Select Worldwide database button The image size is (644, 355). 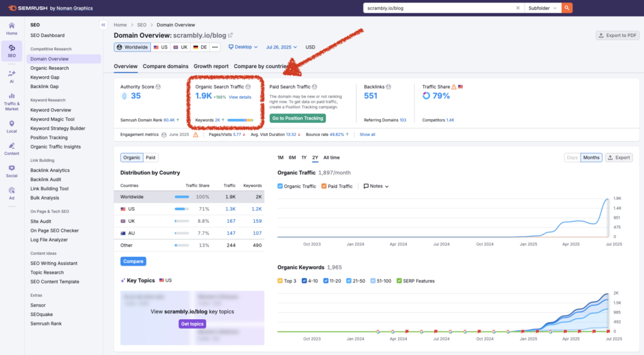132,47
